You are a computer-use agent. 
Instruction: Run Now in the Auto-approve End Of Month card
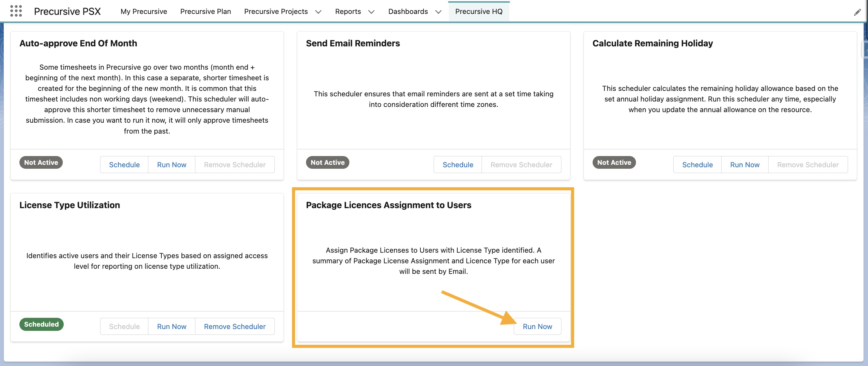(x=172, y=165)
